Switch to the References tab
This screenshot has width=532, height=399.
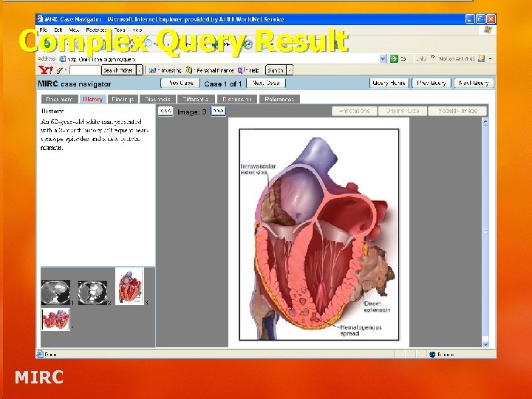279,99
